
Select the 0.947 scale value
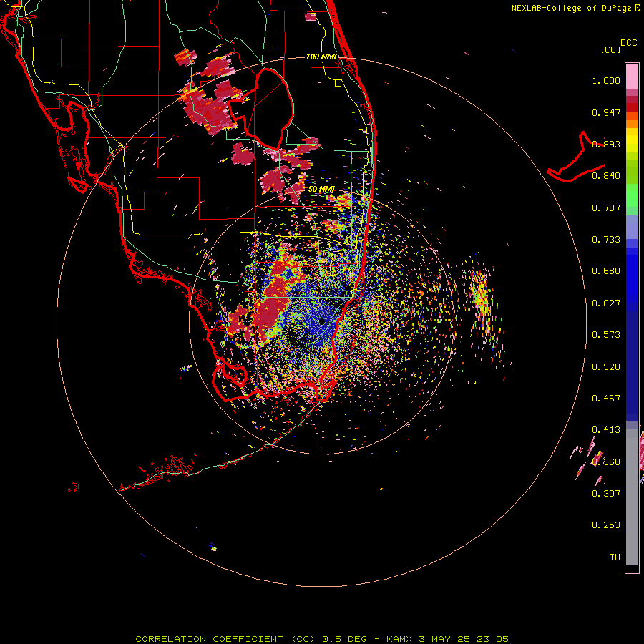(606, 112)
